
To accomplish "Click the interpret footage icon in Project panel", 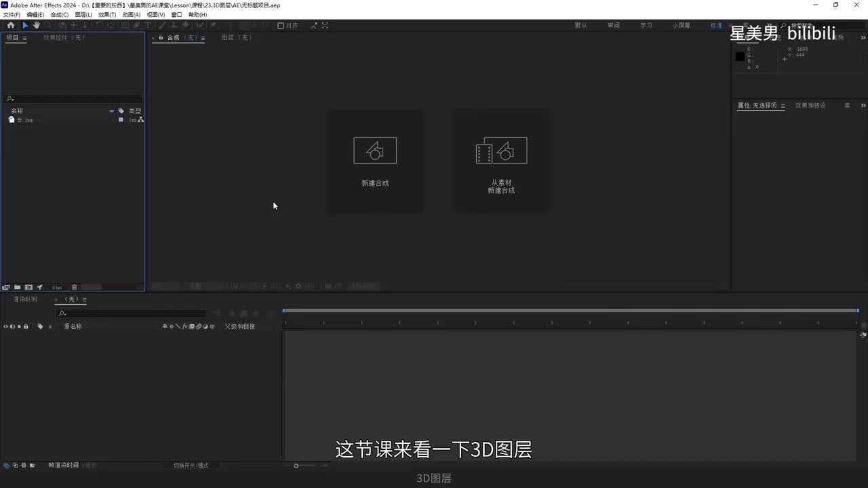I will click(x=6, y=287).
